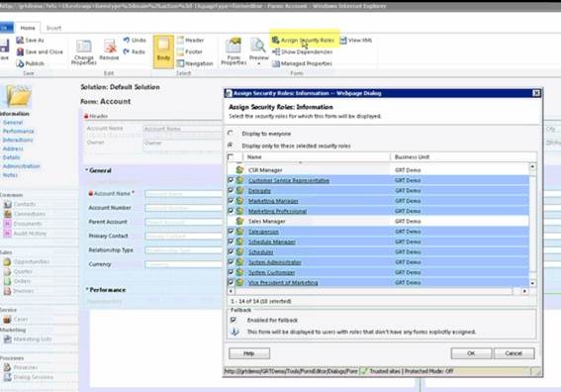Open Opportunities under Sales
Viewport: 561px width, 392px height.
[x=27, y=261]
